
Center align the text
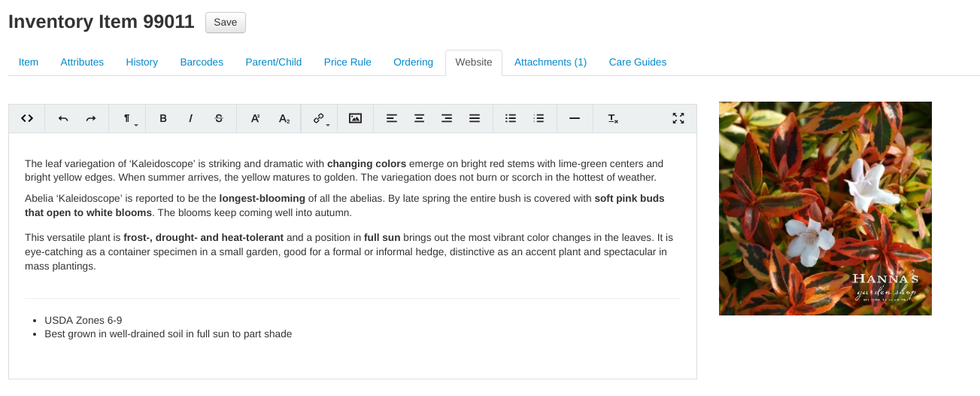coord(420,118)
